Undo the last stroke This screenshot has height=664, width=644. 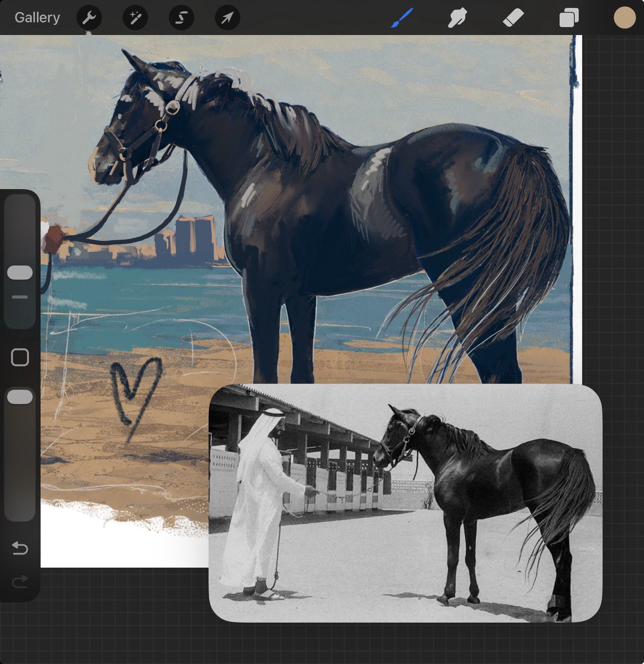click(20, 548)
